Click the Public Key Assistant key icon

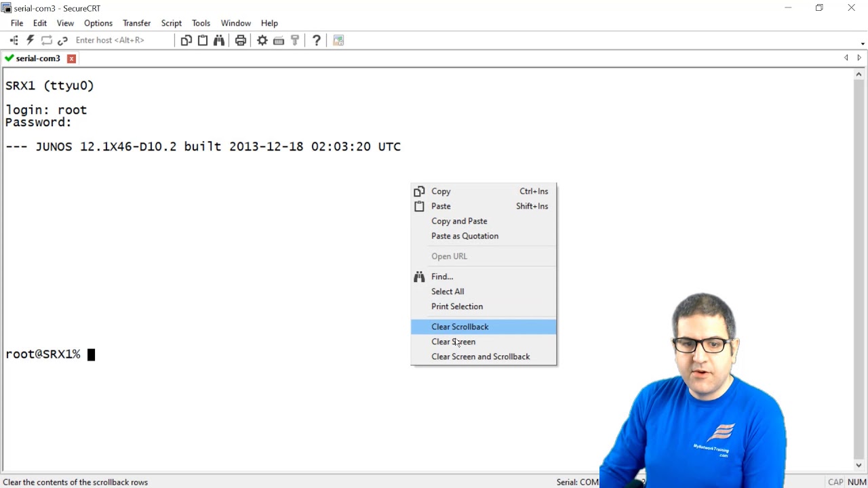coord(295,41)
